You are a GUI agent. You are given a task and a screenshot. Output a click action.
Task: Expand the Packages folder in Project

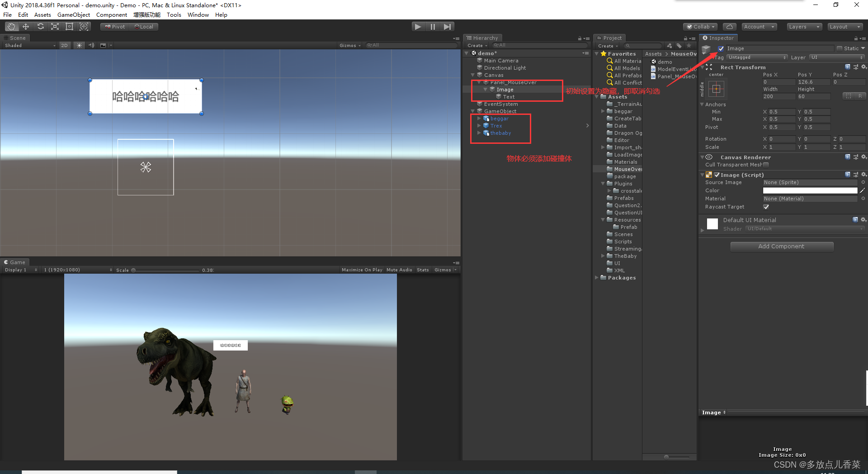click(x=597, y=278)
